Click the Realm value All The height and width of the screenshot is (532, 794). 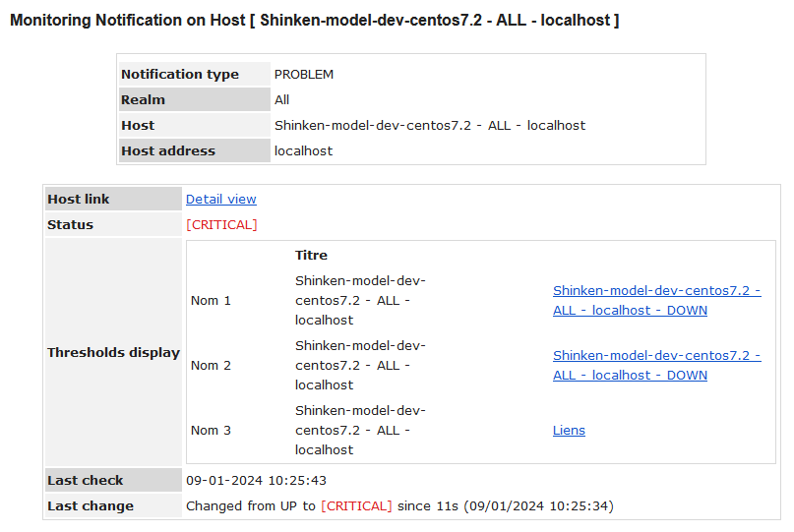282,99
